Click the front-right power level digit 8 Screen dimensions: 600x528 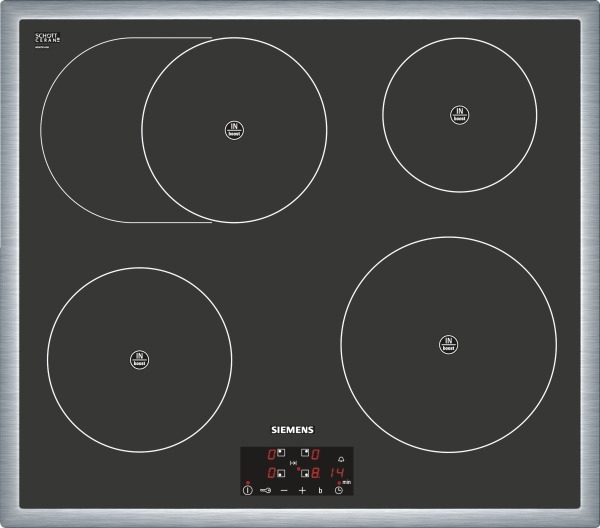click(x=316, y=472)
